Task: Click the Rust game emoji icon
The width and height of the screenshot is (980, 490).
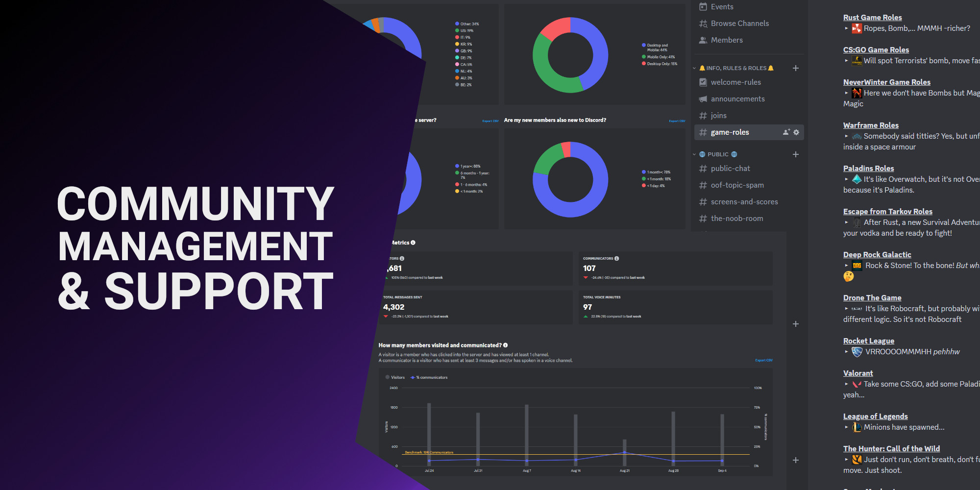Action: [x=857, y=28]
